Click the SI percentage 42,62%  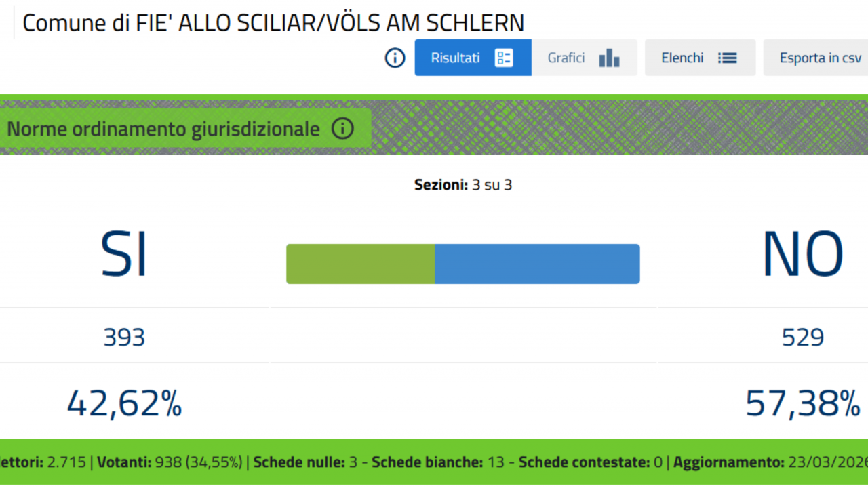click(x=124, y=403)
